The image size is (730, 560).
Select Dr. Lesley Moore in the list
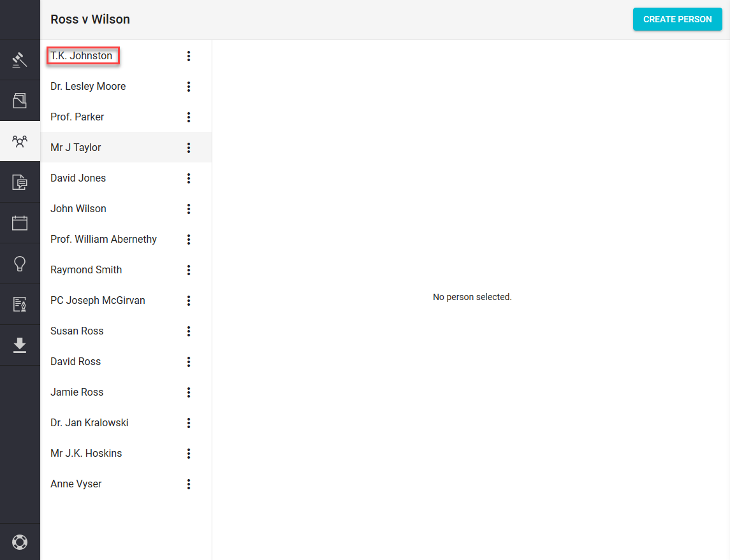pos(88,87)
